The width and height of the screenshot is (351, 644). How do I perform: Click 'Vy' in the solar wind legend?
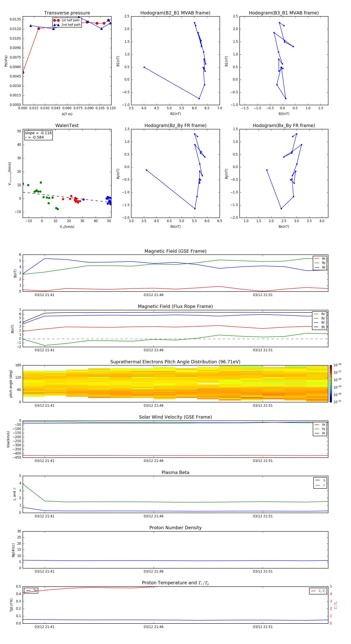point(320,429)
